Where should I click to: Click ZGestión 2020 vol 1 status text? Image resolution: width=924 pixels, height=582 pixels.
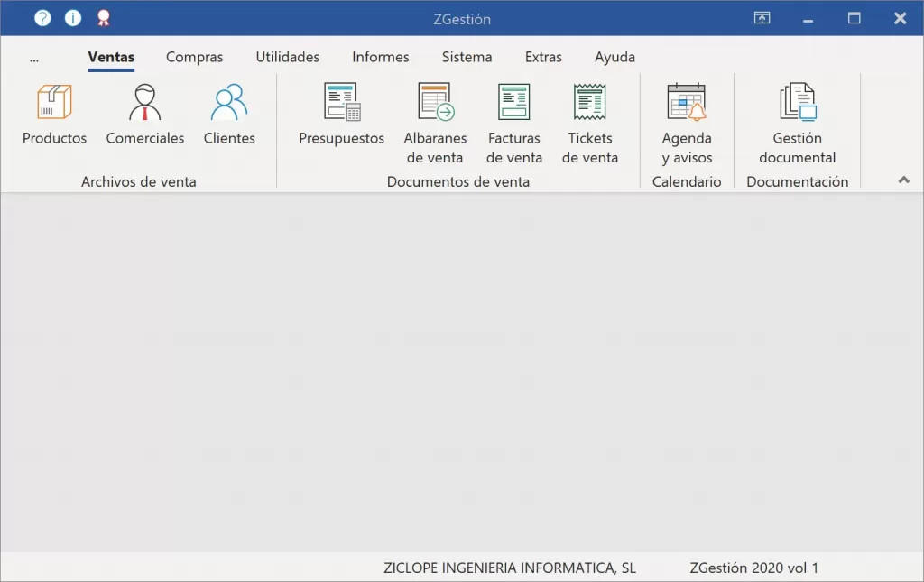coord(753,568)
